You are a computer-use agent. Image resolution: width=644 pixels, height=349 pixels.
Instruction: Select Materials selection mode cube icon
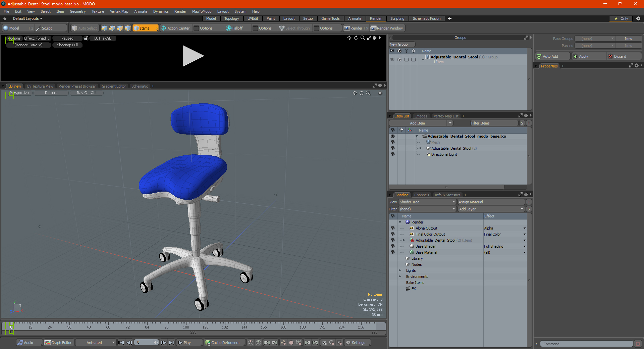click(127, 28)
